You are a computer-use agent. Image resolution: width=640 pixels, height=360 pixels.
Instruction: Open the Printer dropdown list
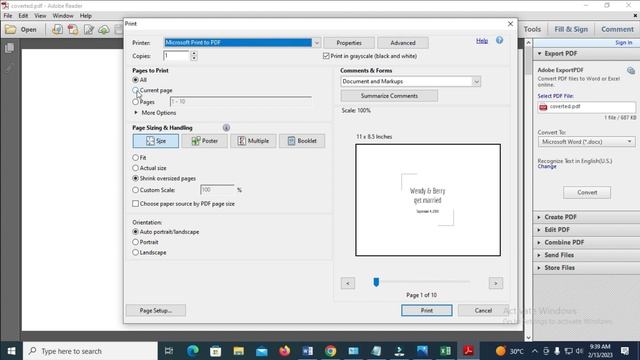(316, 43)
